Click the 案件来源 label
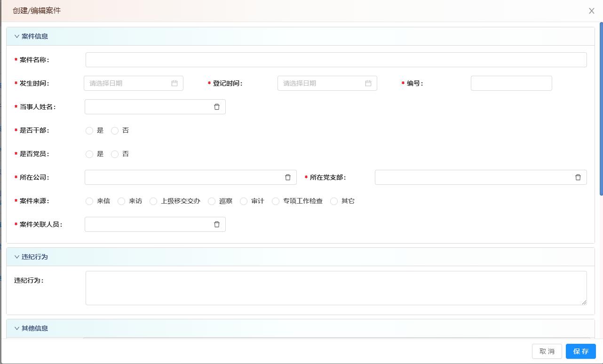Screen dimensions: 603x364 (34, 201)
